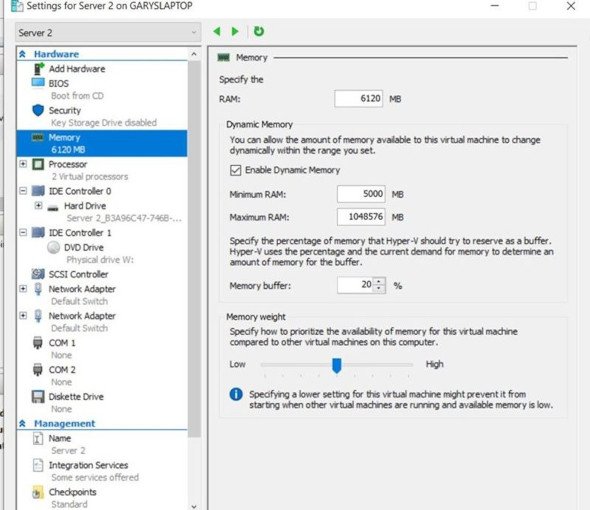This screenshot has height=510, width=590.
Task: Click the green refresh icon
Action: coord(259,31)
